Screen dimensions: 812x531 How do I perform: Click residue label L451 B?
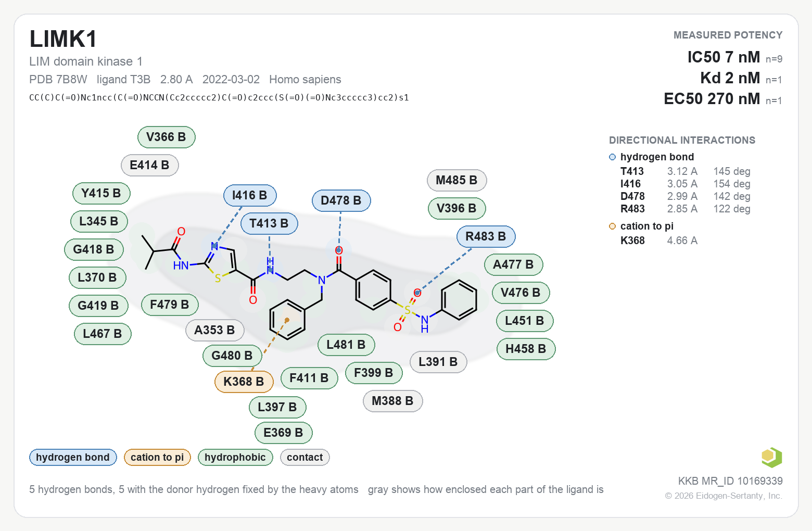(x=525, y=321)
